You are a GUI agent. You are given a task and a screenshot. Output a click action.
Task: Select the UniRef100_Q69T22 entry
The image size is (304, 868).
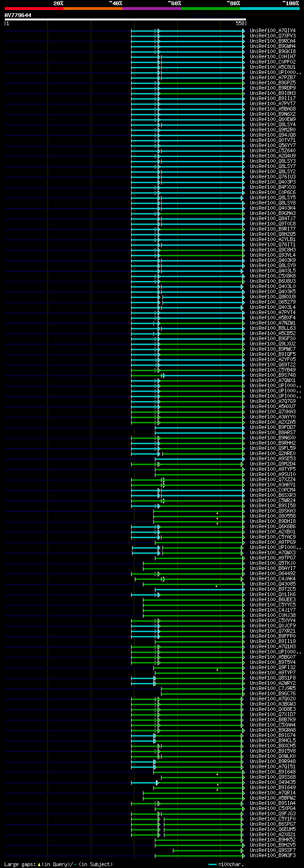[x=273, y=364]
